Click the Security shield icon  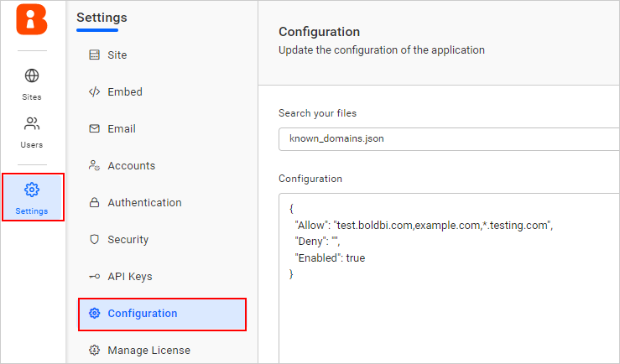[94, 240]
